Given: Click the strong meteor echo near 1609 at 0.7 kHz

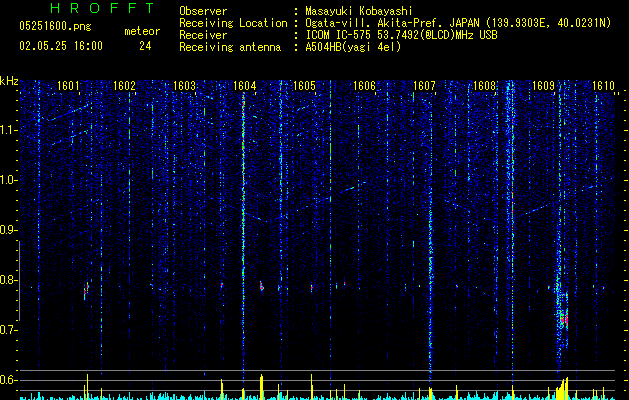Looking at the screenshot, I should click(x=563, y=319).
